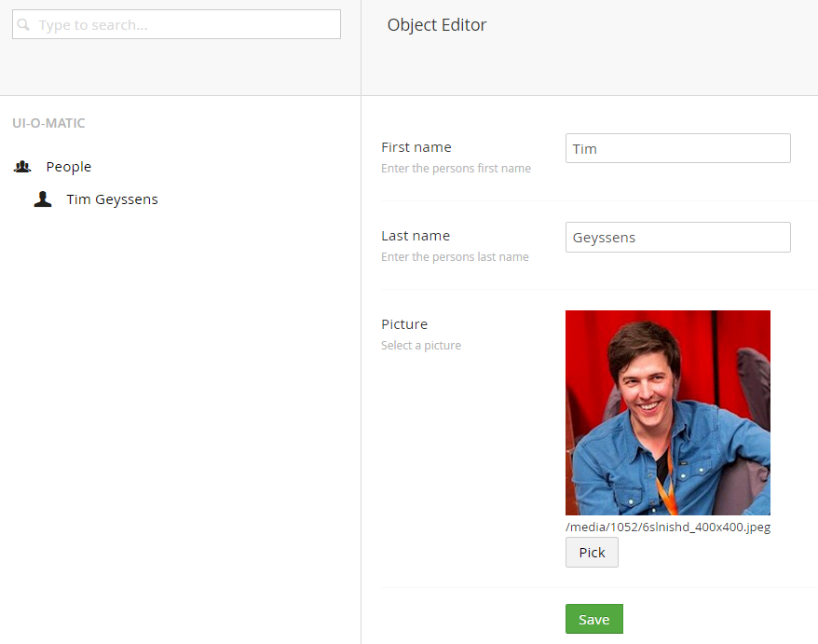Open the People tree node
Viewport: 818px width, 644px height.
68,167
